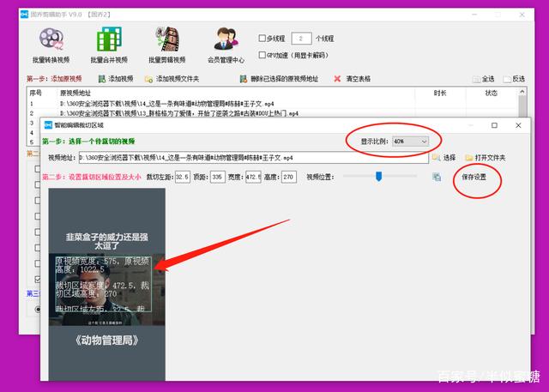Click the 保存设置 save settings button
Image resolution: width=549 pixels, height=392 pixels.
click(474, 177)
